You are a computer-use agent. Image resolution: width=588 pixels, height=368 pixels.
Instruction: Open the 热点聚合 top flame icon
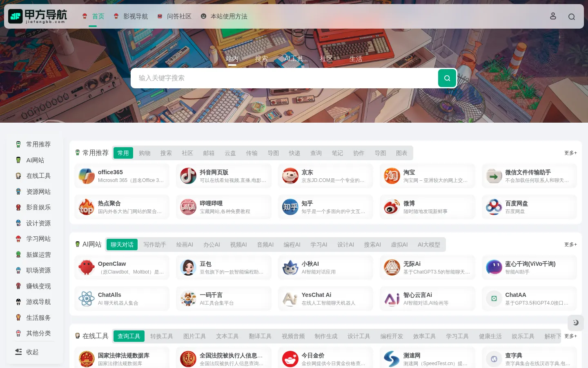87,207
